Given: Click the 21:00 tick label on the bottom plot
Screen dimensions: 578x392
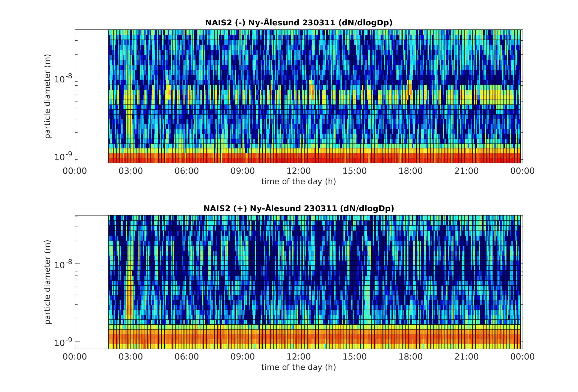Looking at the screenshot, I should click(467, 357).
